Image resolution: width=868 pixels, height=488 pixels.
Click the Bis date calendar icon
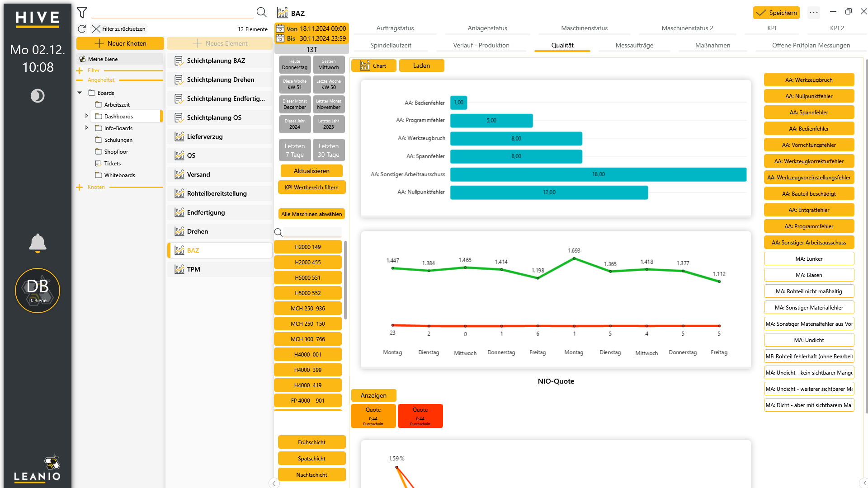click(x=280, y=38)
